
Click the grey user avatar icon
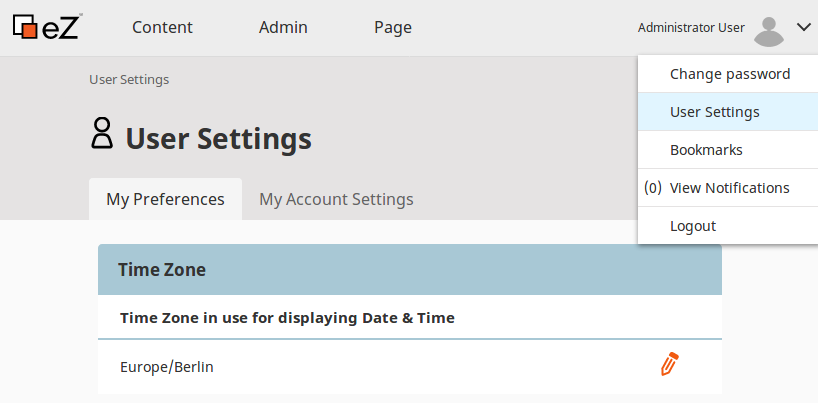(768, 30)
